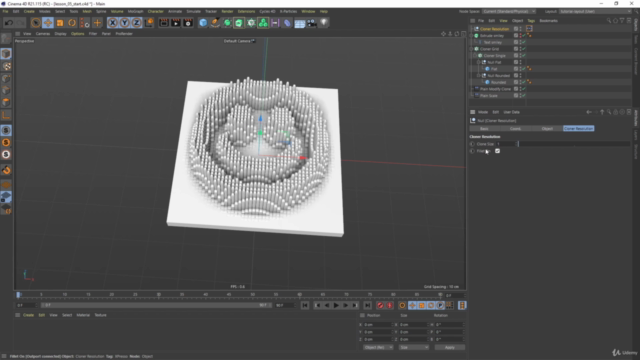The image size is (640, 360).
Task: Select Cloner Resolution object
Action: tap(494, 29)
